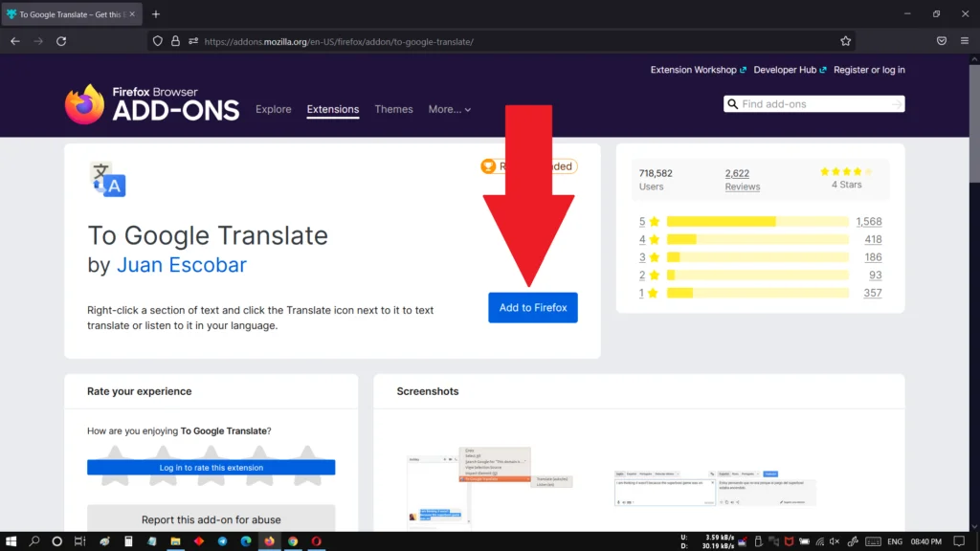980x551 pixels.
Task: Open Telegram from the taskbar
Action: pyautogui.click(x=222, y=541)
